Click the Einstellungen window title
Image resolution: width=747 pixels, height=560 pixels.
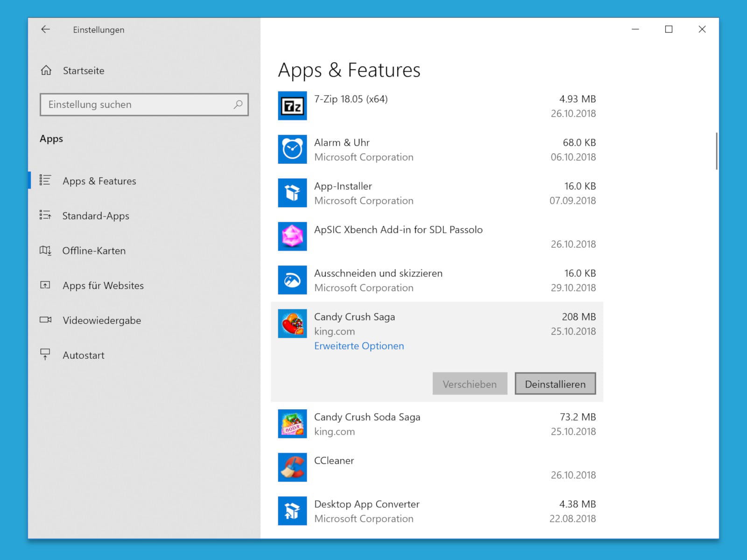99,30
